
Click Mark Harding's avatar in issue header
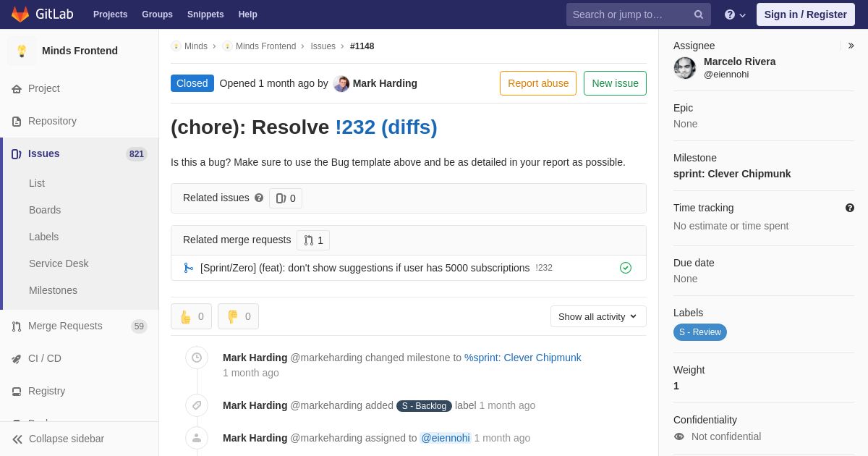(341, 84)
